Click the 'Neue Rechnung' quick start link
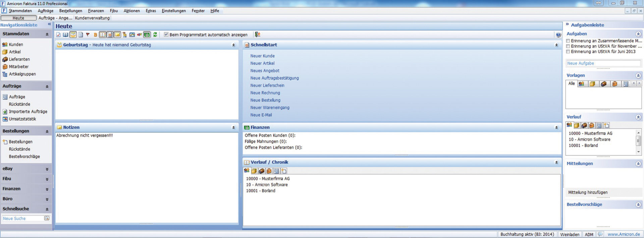Screen dimensions: 644x238 coord(265,93)
